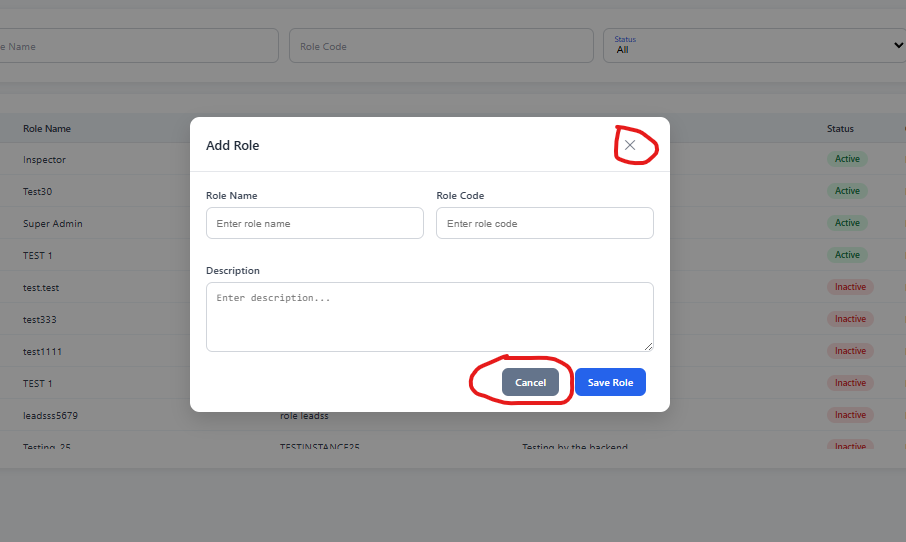906x542 pixels.
Task: Focus the Role Code search filter
Action: [441, 46]
